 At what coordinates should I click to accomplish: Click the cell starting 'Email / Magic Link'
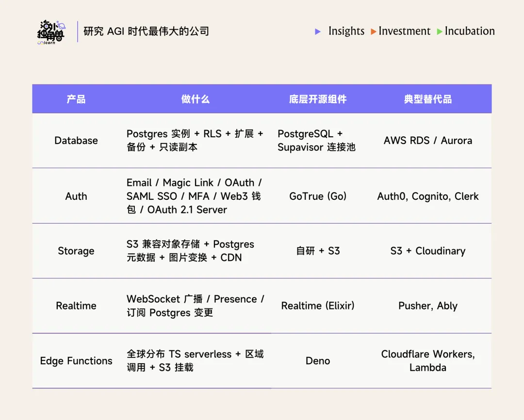click(x=195, y=196)
